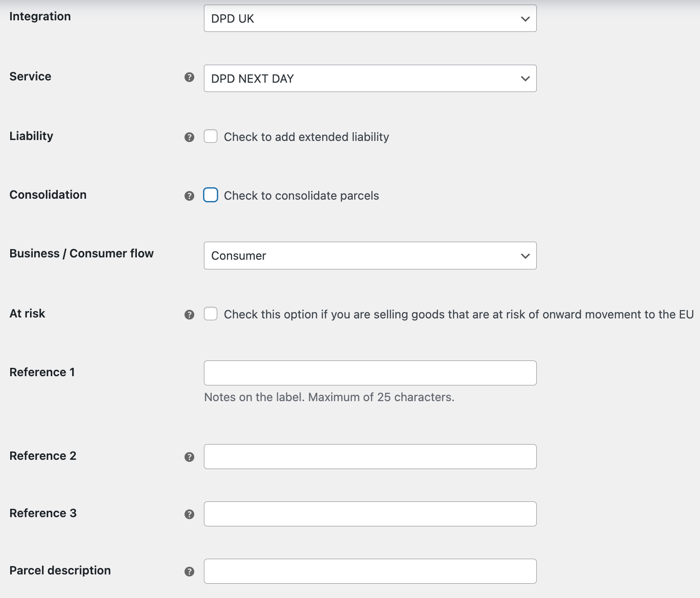Click the At risk help icon
The height and width of the screenshot is (598, 700).
point(189,315)
